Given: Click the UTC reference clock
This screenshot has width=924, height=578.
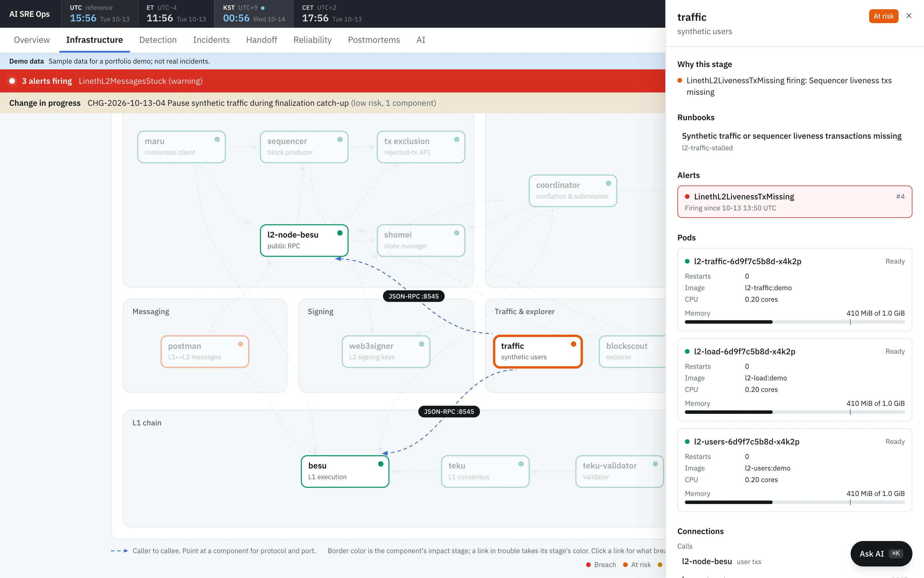Looking at the screenshot, I should pyautogui.click(x=100, y=14).
